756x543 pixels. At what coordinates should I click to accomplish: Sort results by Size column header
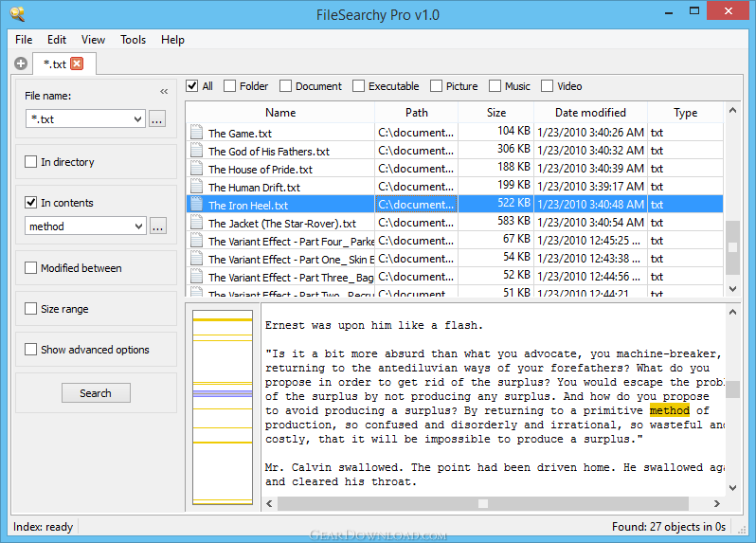(496, 113)
